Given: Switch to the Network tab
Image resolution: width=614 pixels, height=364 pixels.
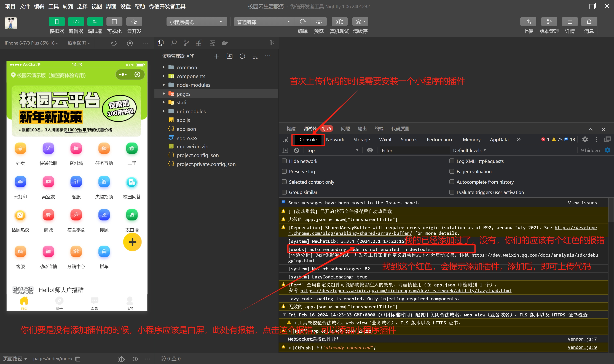Looking at the screenshot, I should point(335,139).
